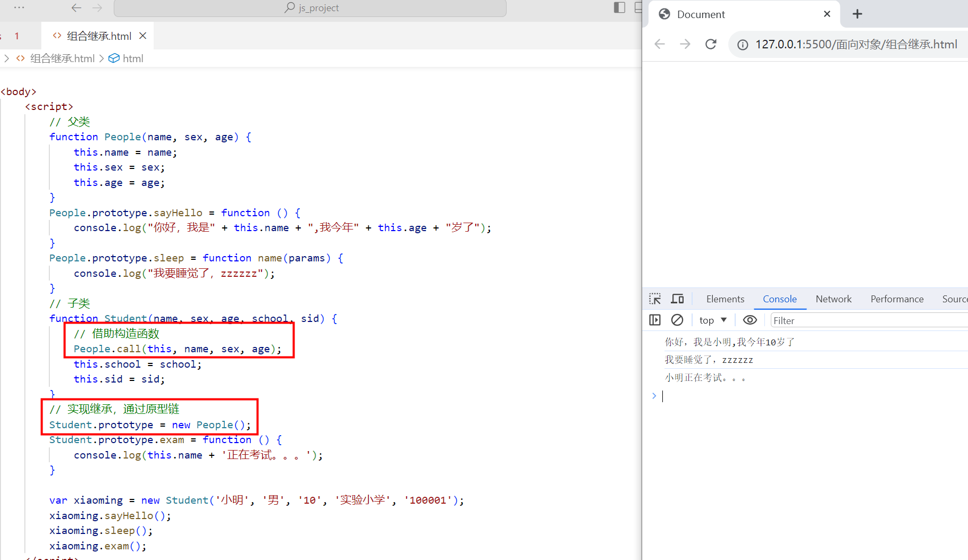Viewport: 968px width, 560px height.
Task: View site information icon in address bar
Action: (743, 45)
